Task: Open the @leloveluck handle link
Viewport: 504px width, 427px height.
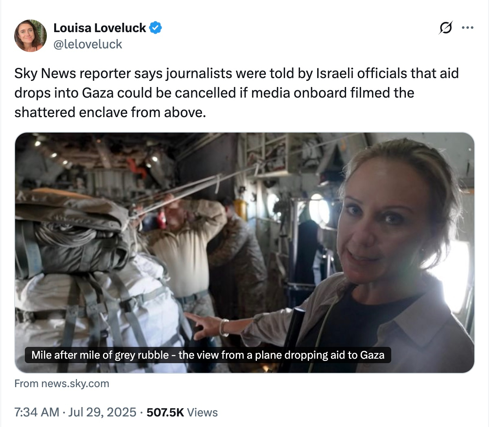Action: pyautogui.click(x=88, y=44)
